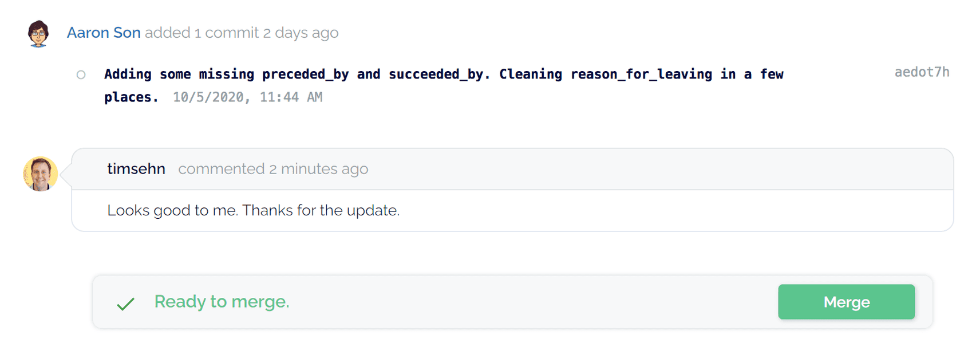Click Aaron Son's avatar picture

pyautogui.click(x=38, y=34)
